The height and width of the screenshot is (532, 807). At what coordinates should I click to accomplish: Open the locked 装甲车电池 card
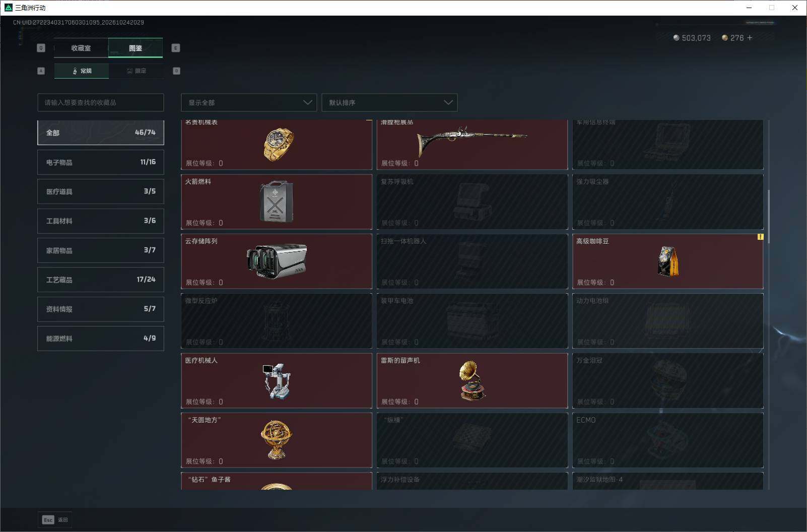click(x=472, y=321)
